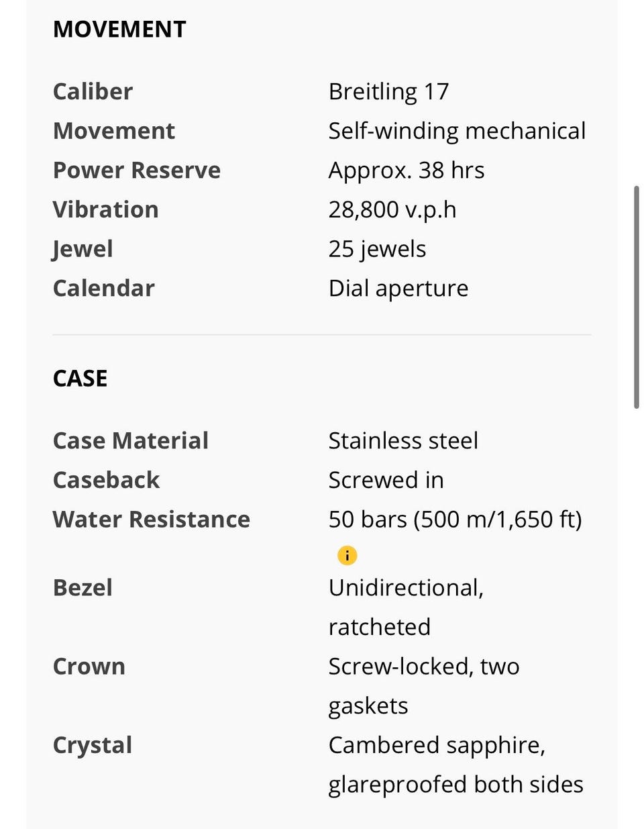
Task: Click the CASE section heading
Action: [80, 379]
